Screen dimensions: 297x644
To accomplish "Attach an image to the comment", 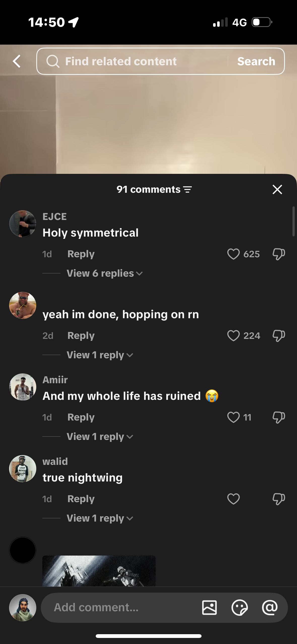I will point(209,607).
